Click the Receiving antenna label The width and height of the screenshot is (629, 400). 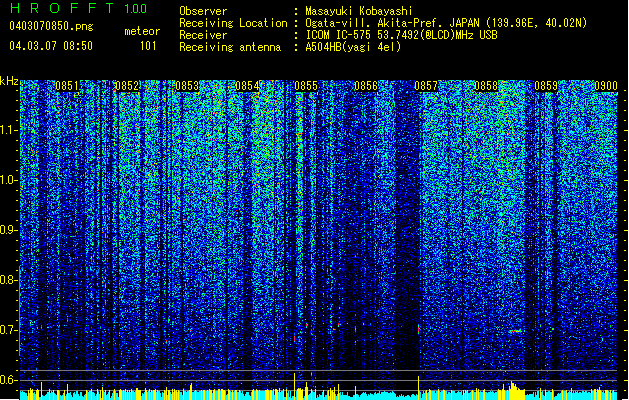click(x=230, y=47)
